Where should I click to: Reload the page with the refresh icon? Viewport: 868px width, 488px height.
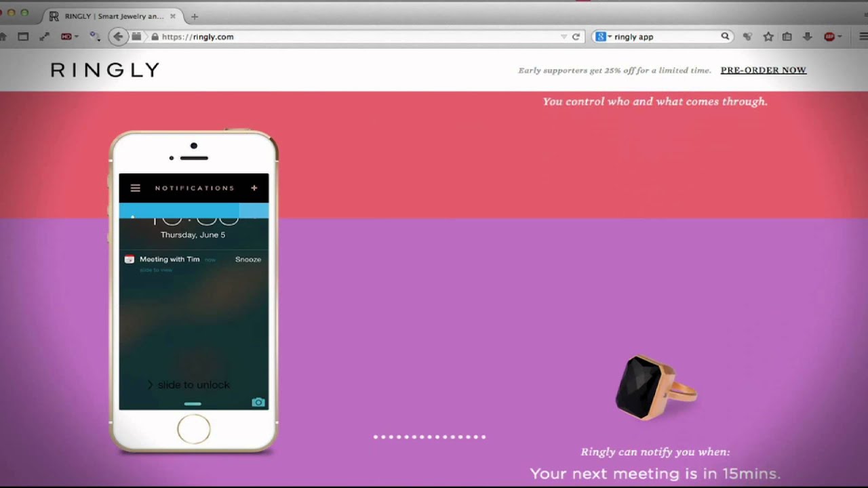tap(576, 37)
